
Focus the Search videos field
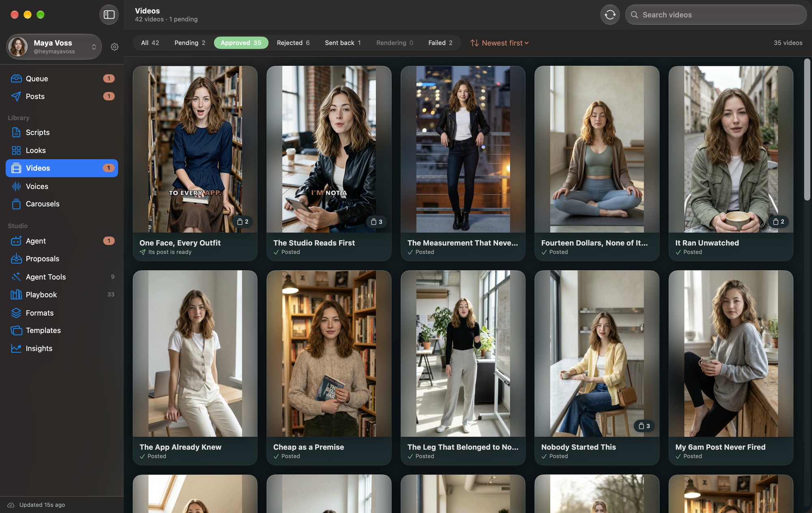716,15
